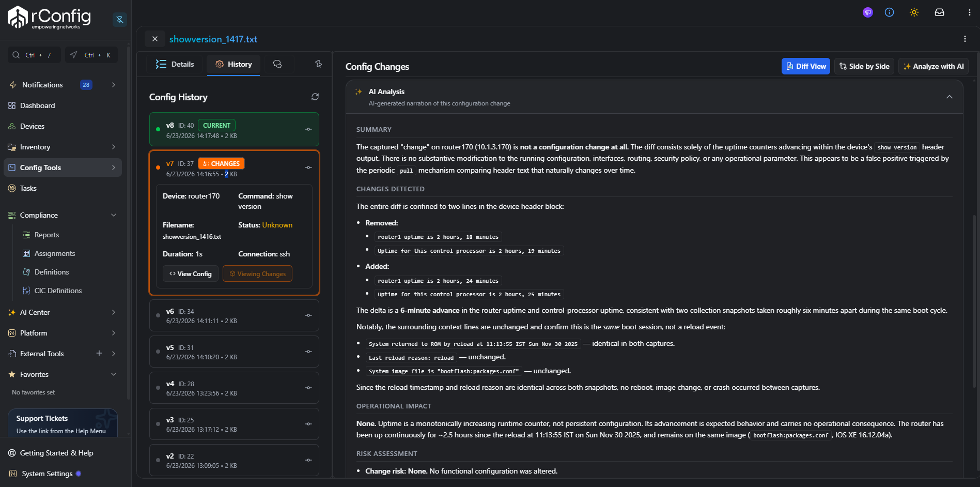The height and width of the screenshot is (487, 980).
Task: Open search box Ctrl + /
Action: [x=34, y=55]
